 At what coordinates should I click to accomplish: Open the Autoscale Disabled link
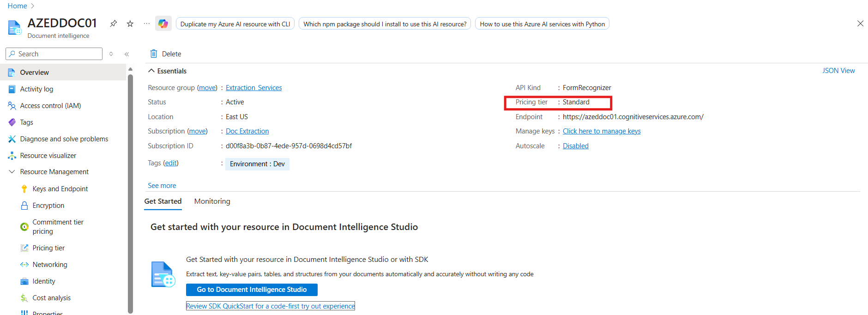pyautogui.click(x=575, y=146)
